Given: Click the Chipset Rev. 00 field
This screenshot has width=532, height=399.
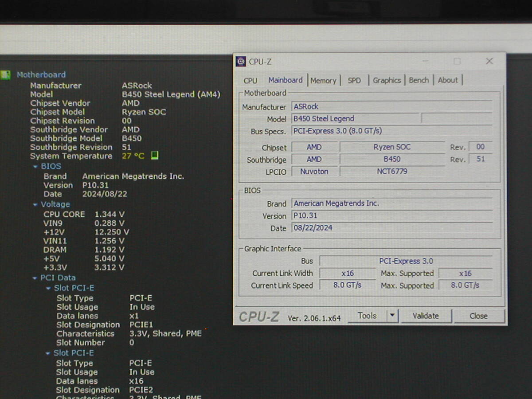Looking at the screenshot, I should tap(481, 147).
